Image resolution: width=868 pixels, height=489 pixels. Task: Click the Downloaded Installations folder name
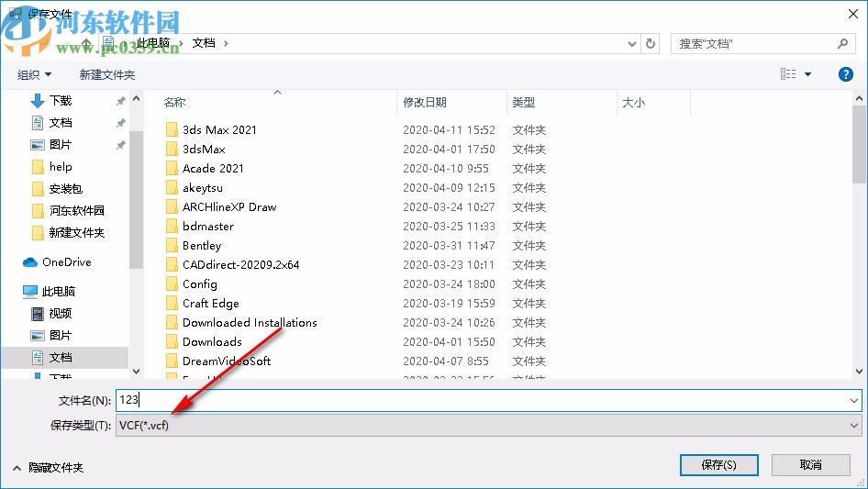[x=250, y=323]
